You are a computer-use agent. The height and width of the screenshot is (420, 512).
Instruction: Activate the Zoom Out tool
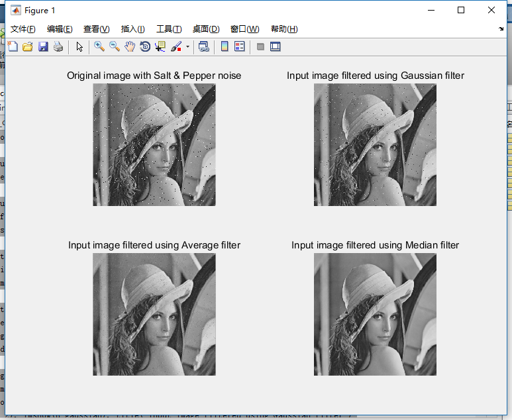(115, 46)
